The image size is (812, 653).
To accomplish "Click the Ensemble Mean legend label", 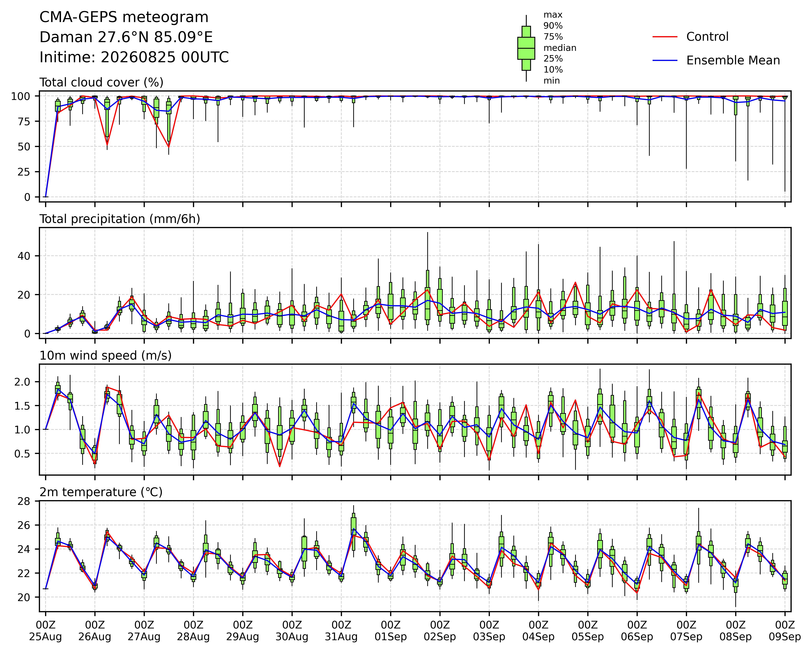I will [733, 61].
